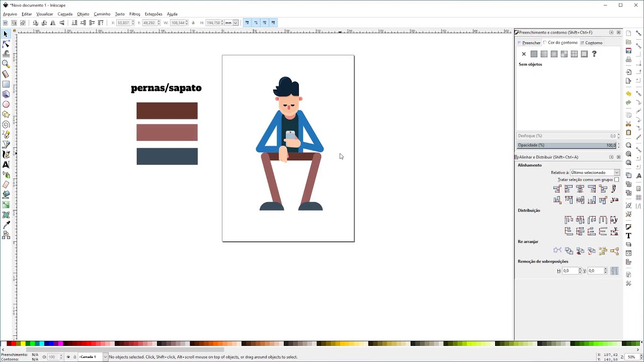
Task: Click the Select all objects icon
Action: click(5, 23)
